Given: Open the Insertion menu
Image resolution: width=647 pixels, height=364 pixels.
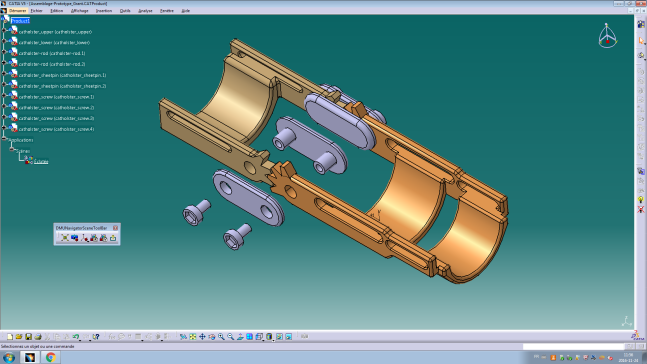Looking at the screenshot, I should tap(104, 11).
